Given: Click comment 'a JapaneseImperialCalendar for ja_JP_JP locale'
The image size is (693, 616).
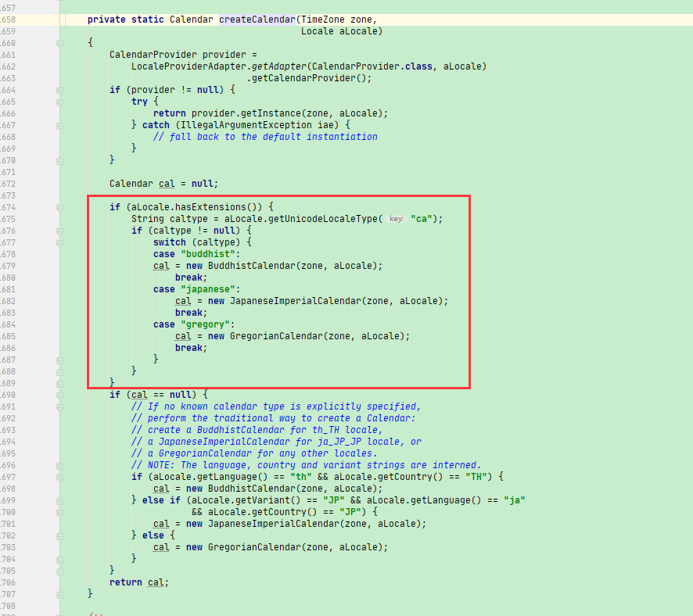Looking at the screenshot, I should pyautogui.click(x=274, y=442).
